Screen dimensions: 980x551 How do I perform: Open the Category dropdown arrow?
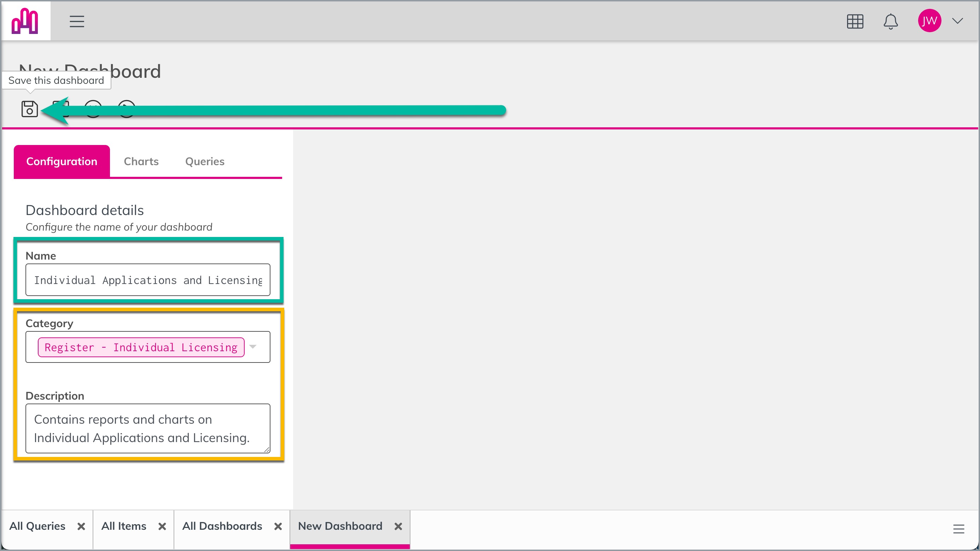[x=253, y=347]
